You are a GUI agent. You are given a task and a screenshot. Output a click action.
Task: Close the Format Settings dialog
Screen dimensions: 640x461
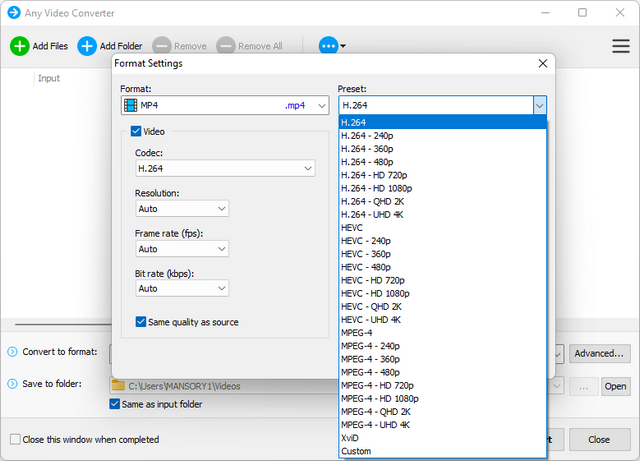(x=543, y=64)
